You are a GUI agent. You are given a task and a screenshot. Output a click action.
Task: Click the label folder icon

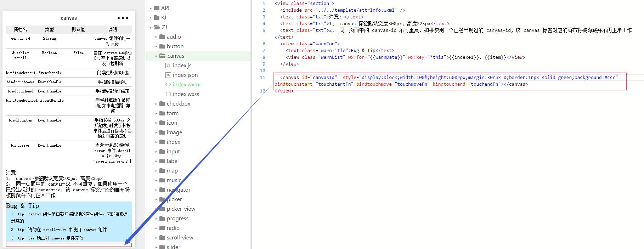point(162,161)
